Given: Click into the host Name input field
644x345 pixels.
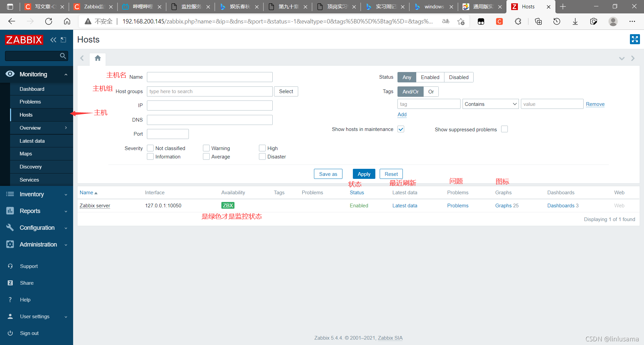Looking at the screenshot, I should coord(210,77).
